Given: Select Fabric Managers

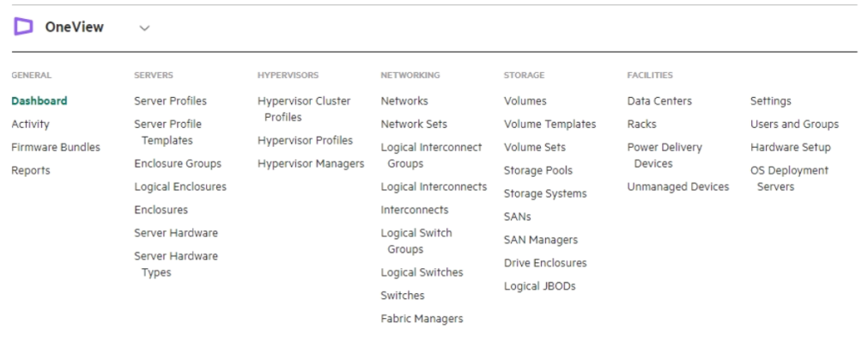Looking at the screenshot, I should point(422,319).
